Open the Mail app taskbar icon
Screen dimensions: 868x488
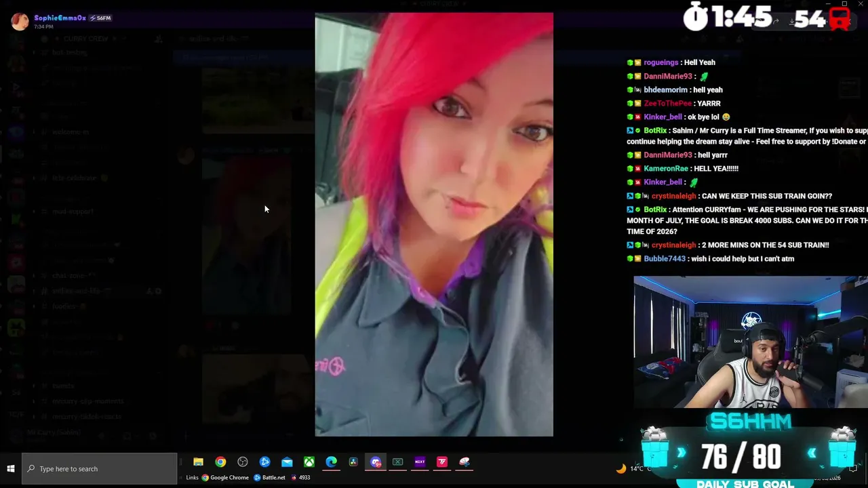(287, 462)
